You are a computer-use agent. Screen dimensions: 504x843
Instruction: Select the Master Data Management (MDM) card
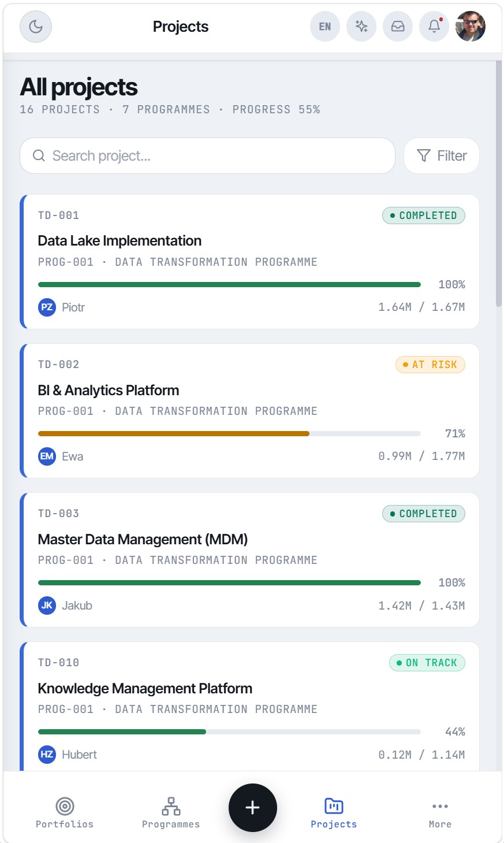[x=249, y=560]
